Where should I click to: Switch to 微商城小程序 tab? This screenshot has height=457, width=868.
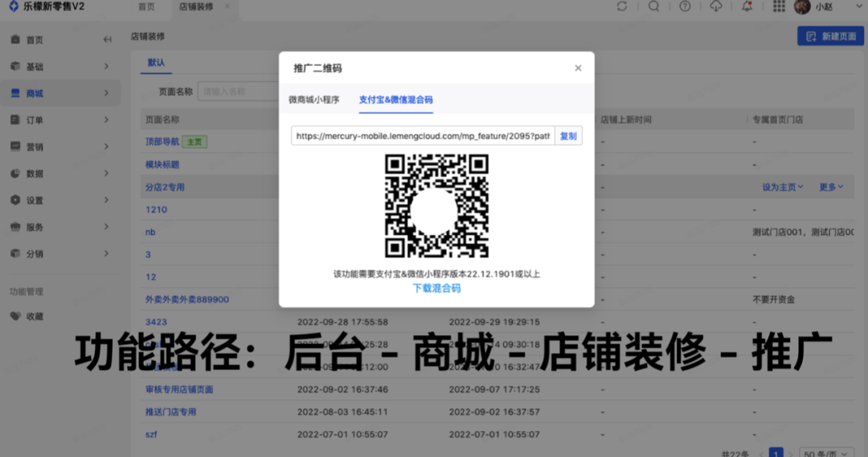[314, 100]
